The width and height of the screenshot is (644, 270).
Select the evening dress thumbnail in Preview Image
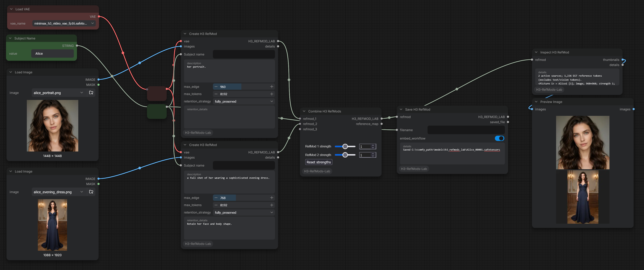coord(582,197)
